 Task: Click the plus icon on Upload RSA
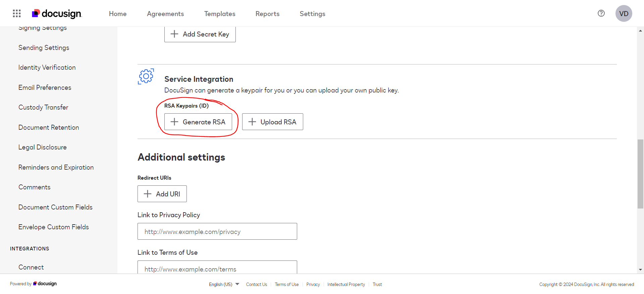[252, 122]
